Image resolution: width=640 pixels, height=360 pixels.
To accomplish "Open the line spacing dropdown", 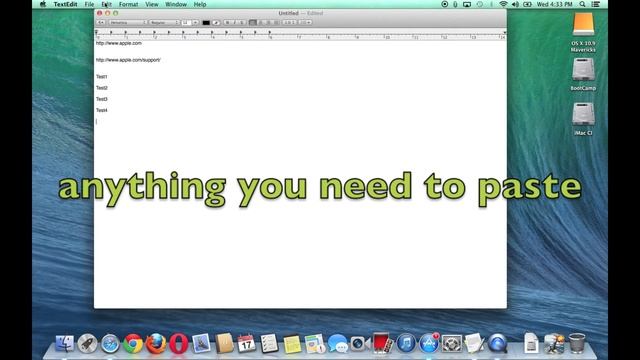I will pyautogui.click(x=289, y=22).
